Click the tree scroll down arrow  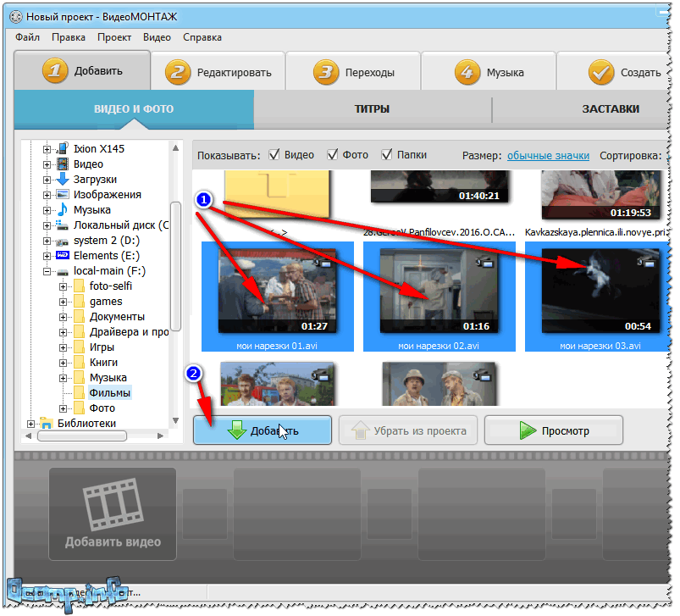tap(175, 420)
